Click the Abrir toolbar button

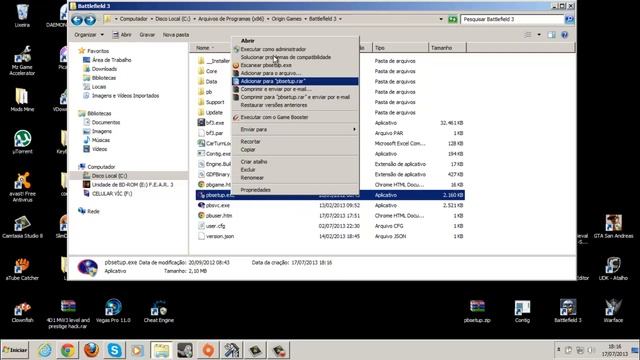point(122,35)
